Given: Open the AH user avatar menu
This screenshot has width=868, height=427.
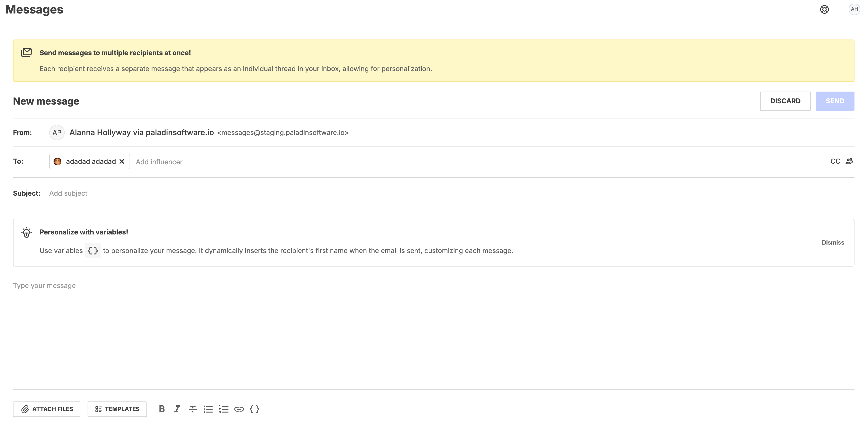Looking at the screenshot, I should [x=854, y=9].
